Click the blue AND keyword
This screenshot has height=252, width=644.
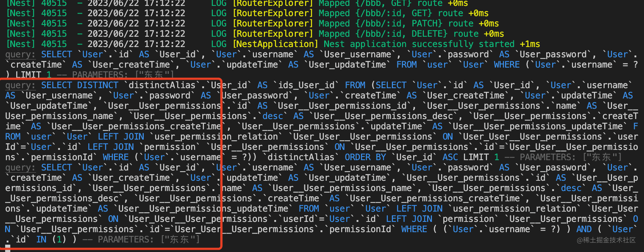tap(584, 229)
